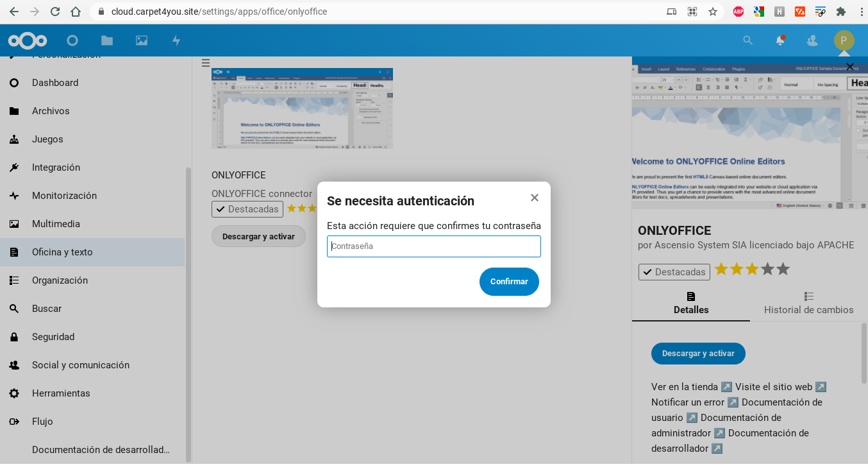Show notifications bell
The height and width of the screenshot is (471, 868).
780,40
